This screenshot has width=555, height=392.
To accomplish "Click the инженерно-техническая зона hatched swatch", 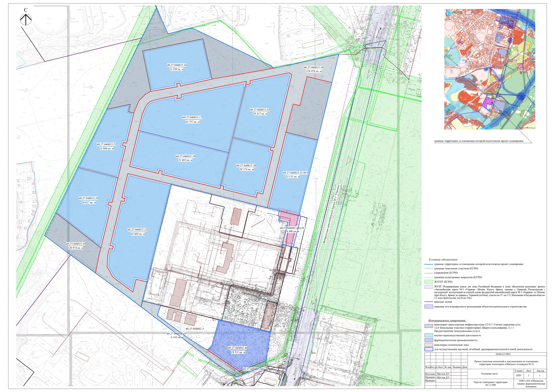I will tap(429, 345).
